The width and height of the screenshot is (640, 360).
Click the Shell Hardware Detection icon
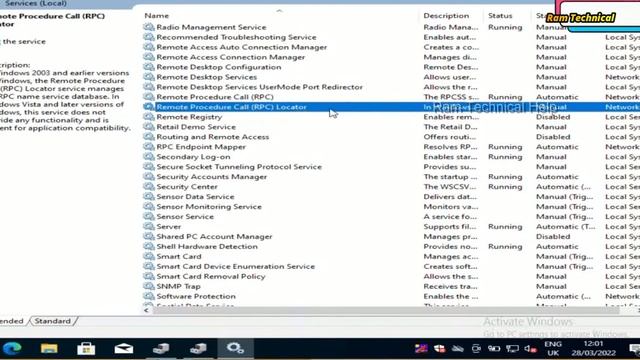click(x=149, y=247)
